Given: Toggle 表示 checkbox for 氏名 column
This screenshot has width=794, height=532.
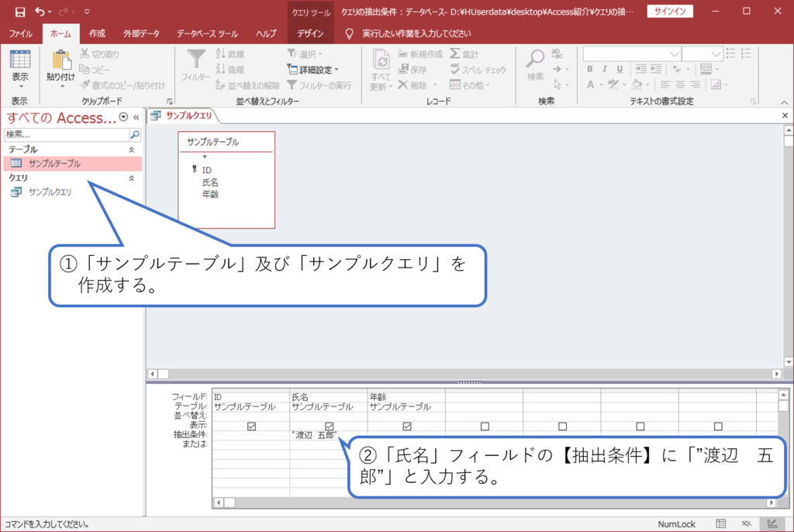Looking at the screenshot, I should pyautogui.click(x=329, y=426).
